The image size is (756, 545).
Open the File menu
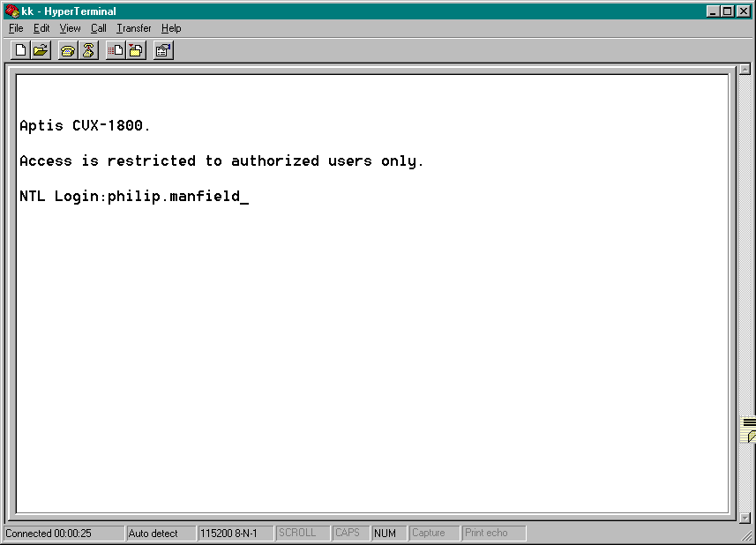16,28
